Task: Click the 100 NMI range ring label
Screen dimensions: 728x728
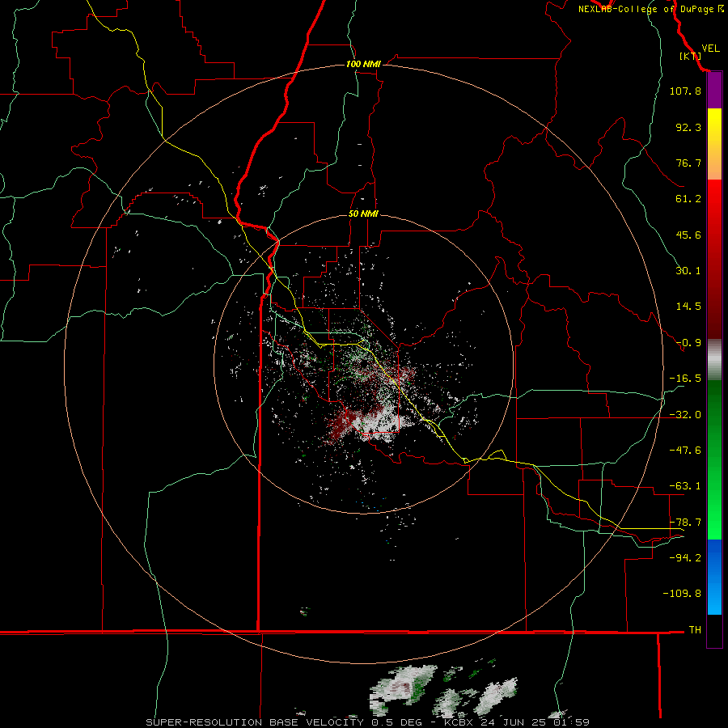Action: pos(363,64)
